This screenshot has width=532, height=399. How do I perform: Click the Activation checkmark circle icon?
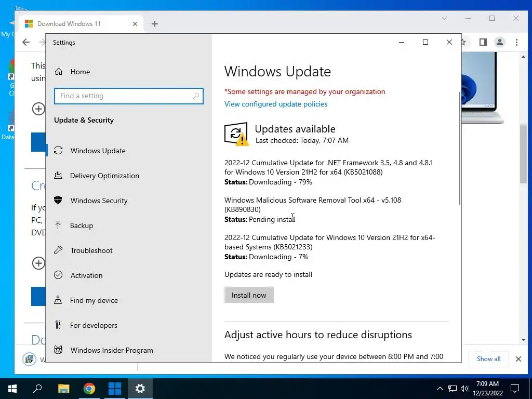pyautogui.click(x=58, y=275)
